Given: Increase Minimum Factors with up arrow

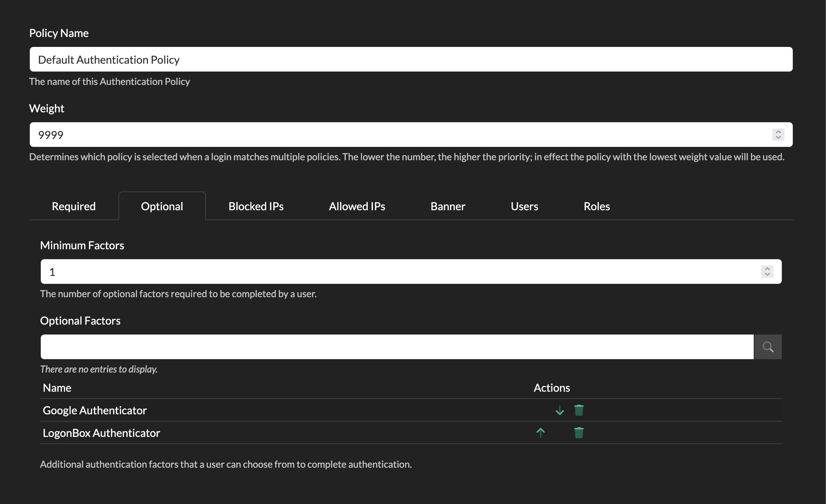Looking at the screenshot, I should (x=767, y=269).
